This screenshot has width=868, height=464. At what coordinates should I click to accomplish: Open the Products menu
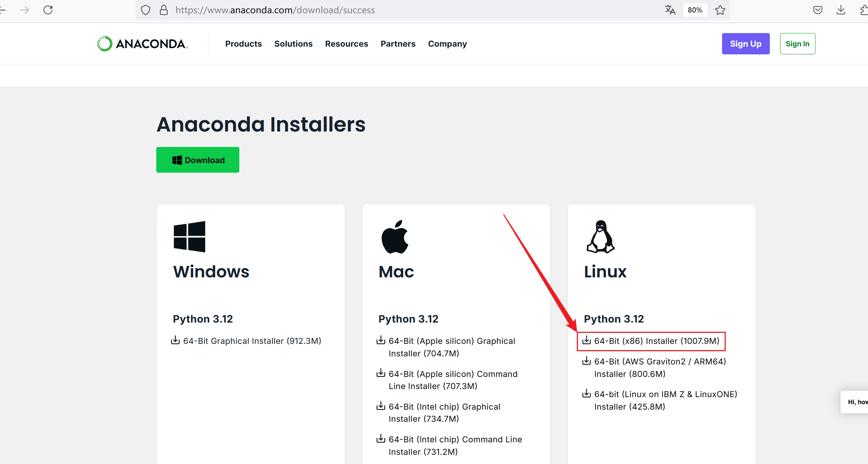click(x=243, y=44)
